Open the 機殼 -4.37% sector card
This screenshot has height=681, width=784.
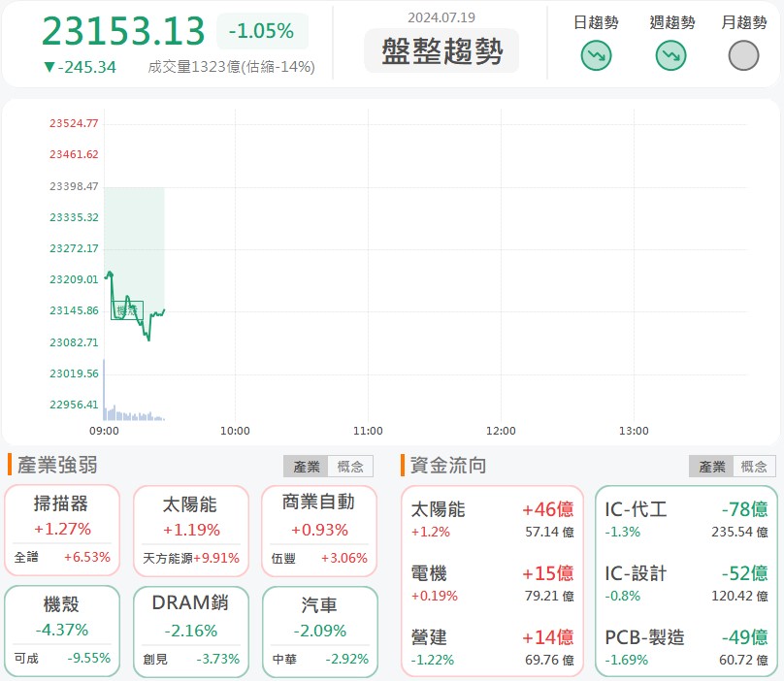pyautogui.click(x=62, y=631)
